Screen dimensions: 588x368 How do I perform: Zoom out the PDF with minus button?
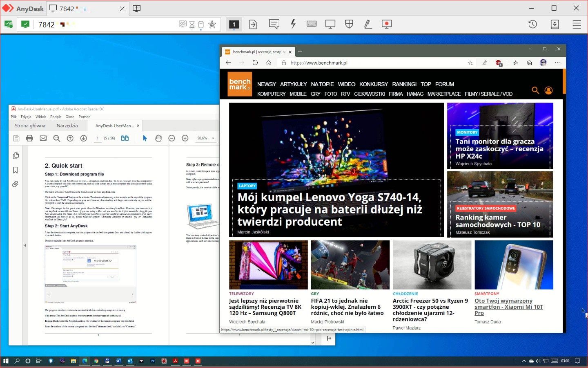tap(171, 138)
